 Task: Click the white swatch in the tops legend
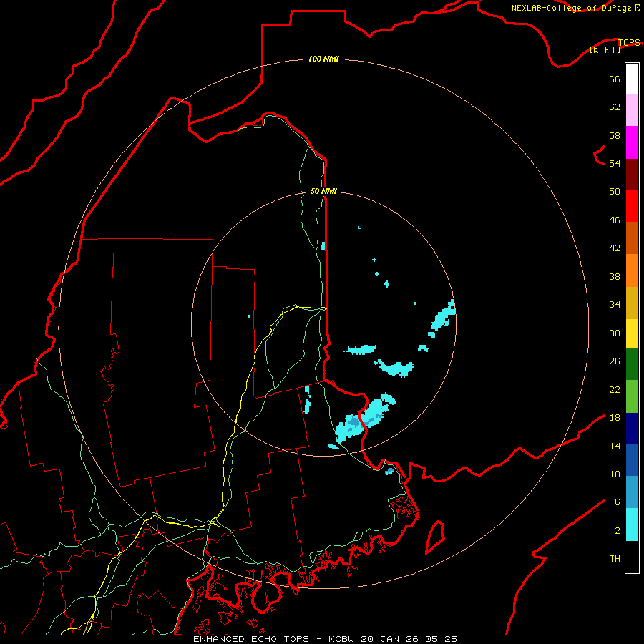pyautogui.click(x=632, y=79)
